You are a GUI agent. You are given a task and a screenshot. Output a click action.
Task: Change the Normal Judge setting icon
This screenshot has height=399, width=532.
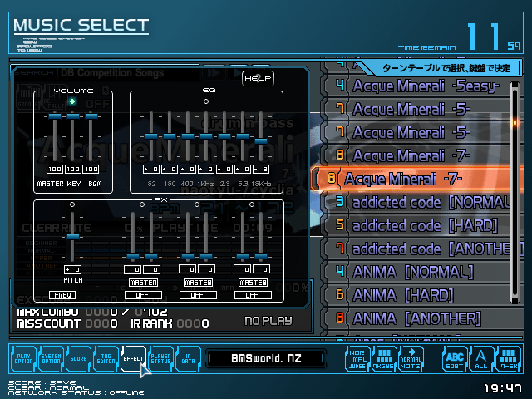[357, 359]
